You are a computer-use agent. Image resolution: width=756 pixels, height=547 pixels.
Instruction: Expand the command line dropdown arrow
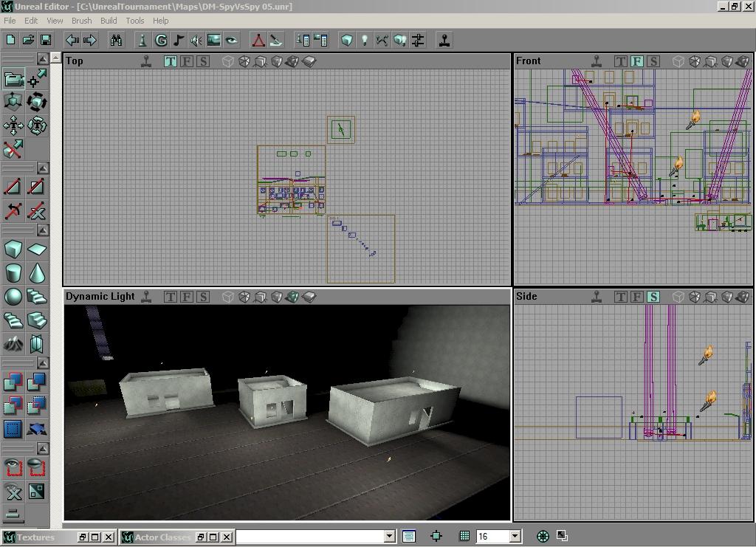coord(389,537)
